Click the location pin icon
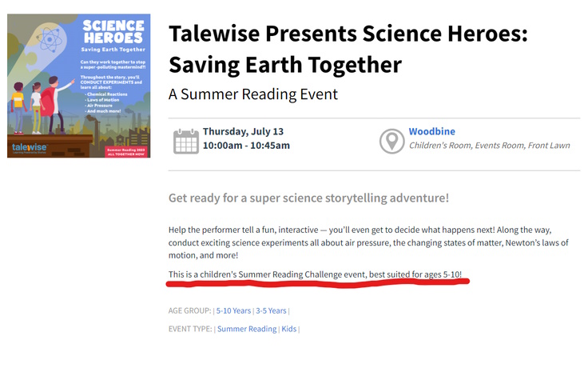Viewport: 588px width, 368px height. [x=391, y=140]
